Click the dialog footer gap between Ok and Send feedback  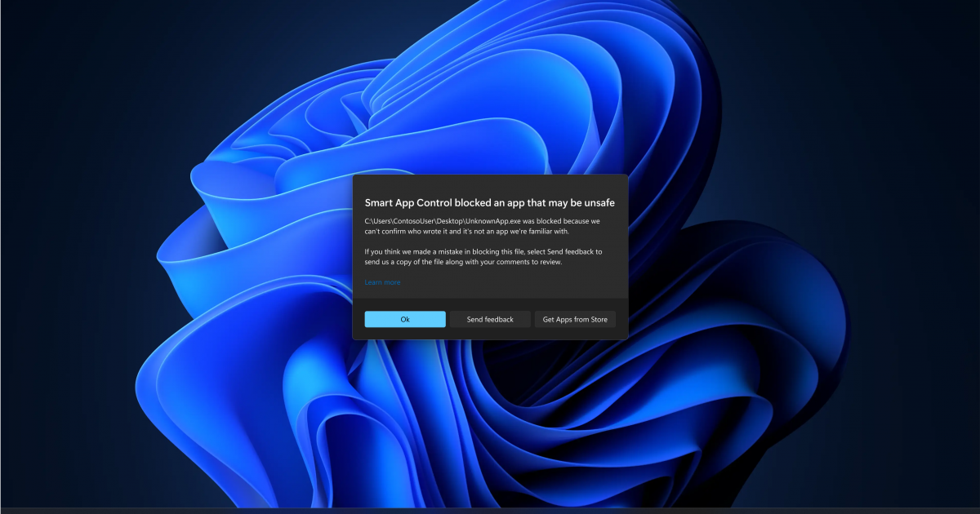click(448, 320)
